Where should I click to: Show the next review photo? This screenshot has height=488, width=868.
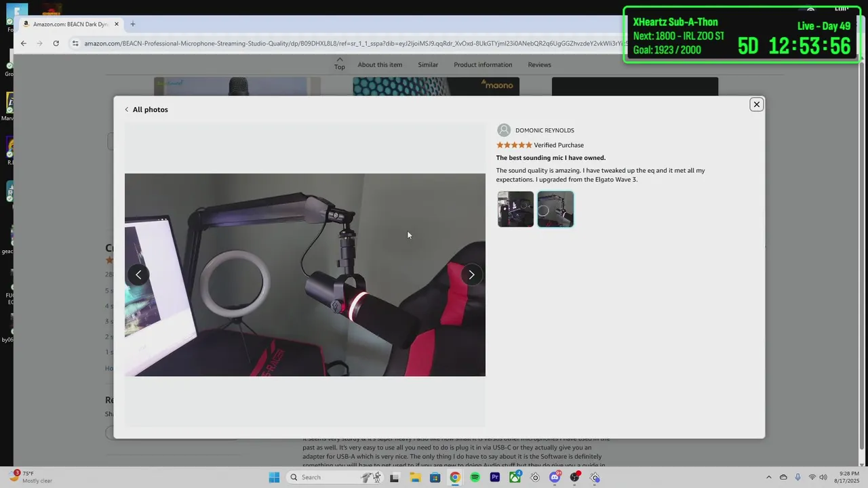tap(471, 274)
